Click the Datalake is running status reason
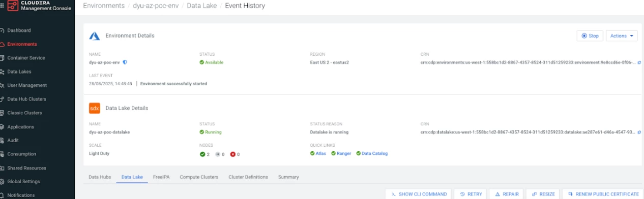This screenshot has height=199, width=644. (x=329, y=132)
